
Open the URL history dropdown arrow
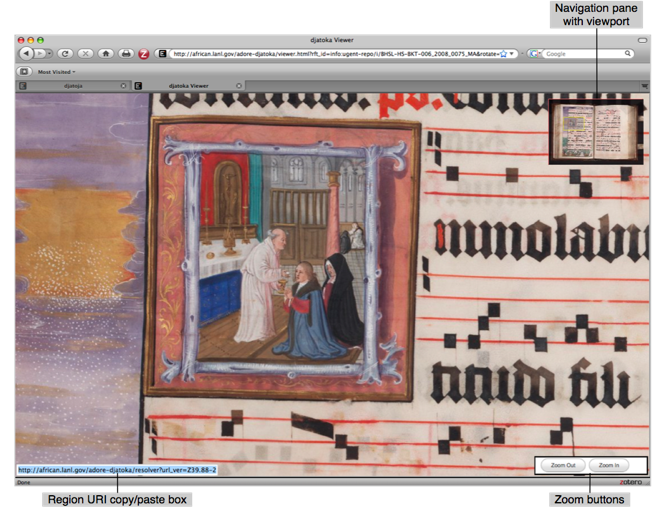pyautogui.click(x=512, y=54)
